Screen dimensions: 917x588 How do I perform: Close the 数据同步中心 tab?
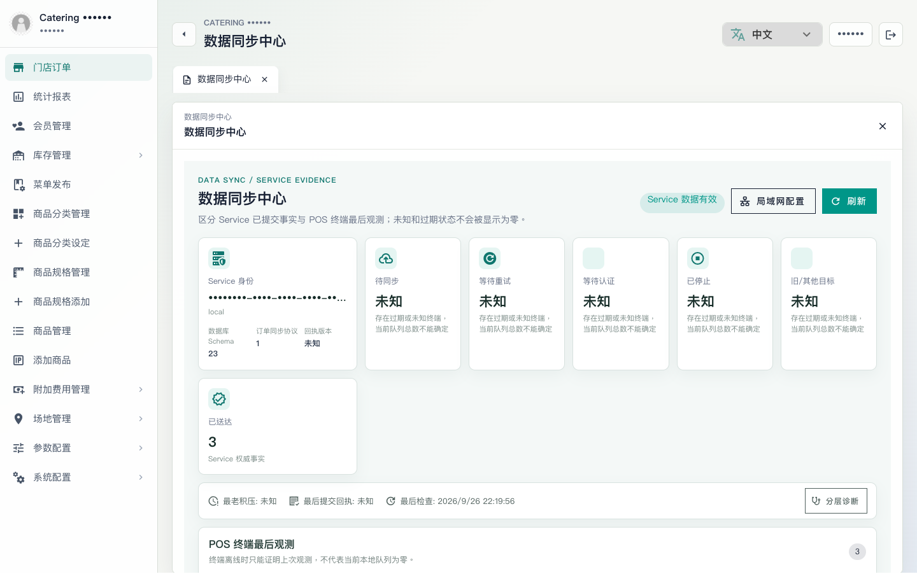click(x=264, y=80)
